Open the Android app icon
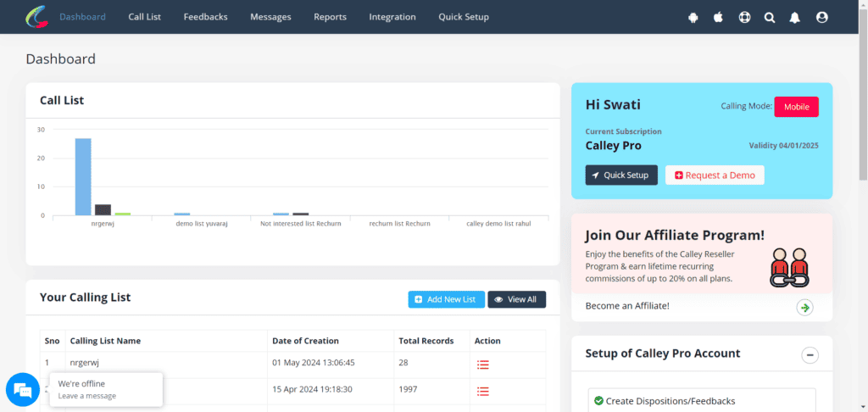868x412 pixels. (x=693, y=17)
